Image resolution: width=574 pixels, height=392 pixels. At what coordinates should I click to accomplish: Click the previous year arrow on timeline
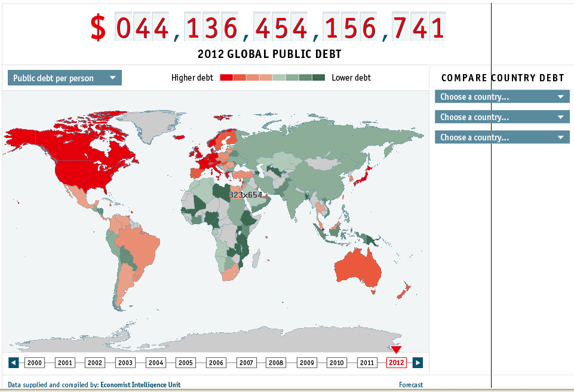14,363
